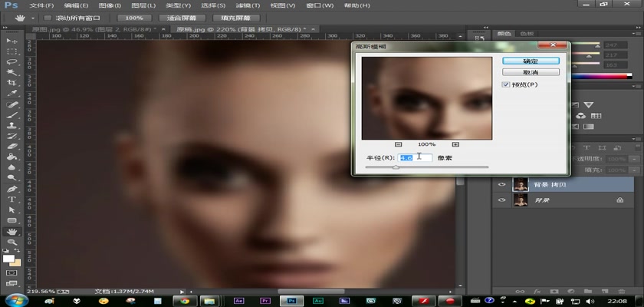This screenshot has height=307, width=644.
Task: Toggle 滚动所有窗口 checkbox
Action: pyautogui.click(x=48, y=18)
